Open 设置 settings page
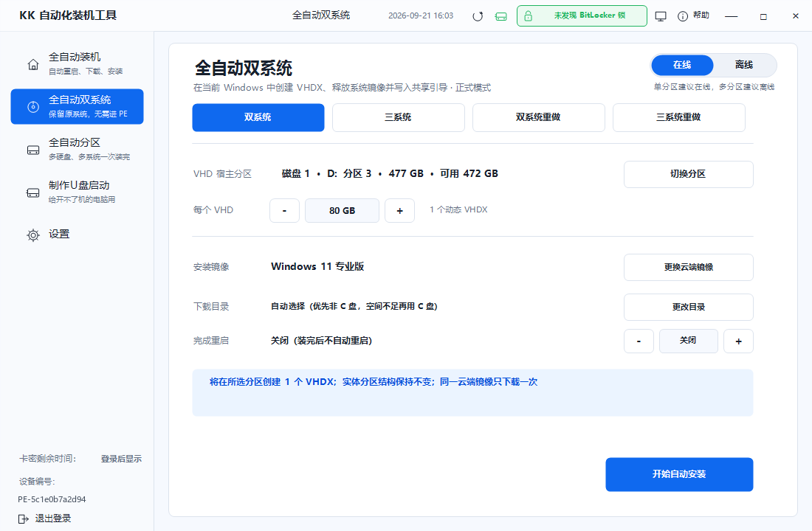This screenshot has width=812, height=531. click(x=78, y=235)
